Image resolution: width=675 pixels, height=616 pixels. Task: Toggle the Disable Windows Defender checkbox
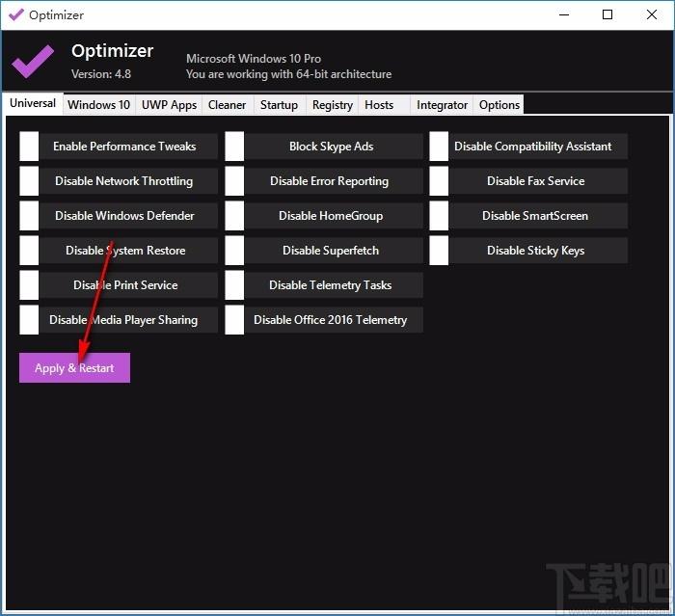coord(29,216)
